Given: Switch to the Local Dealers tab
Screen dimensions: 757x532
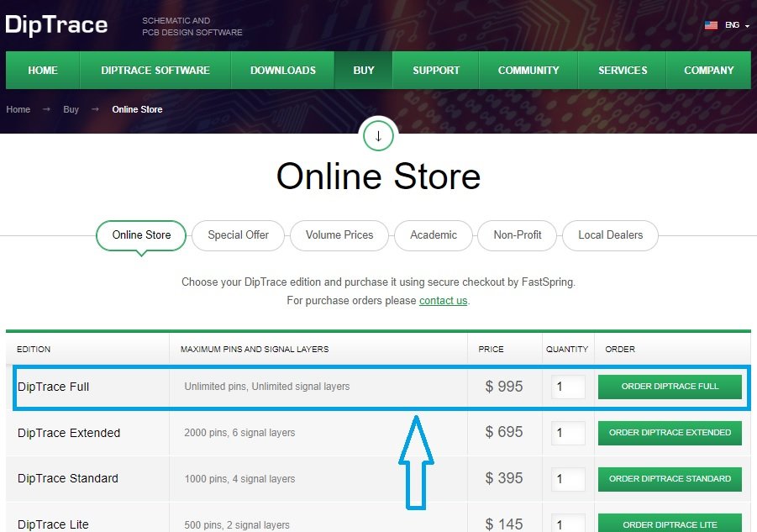Looking at the screenshot, I should pos(610,235).
